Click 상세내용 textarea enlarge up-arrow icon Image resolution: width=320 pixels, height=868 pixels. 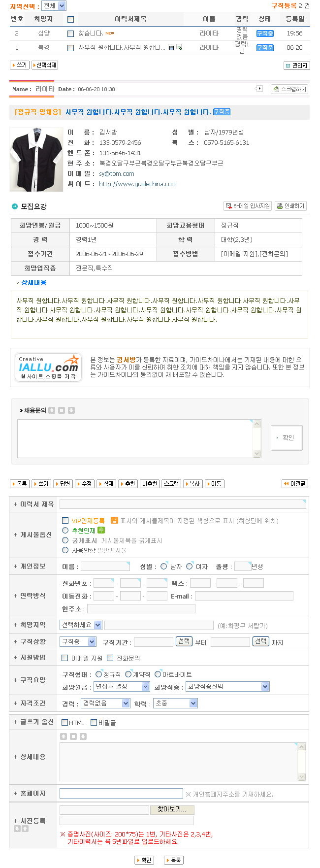coord(64,736)
